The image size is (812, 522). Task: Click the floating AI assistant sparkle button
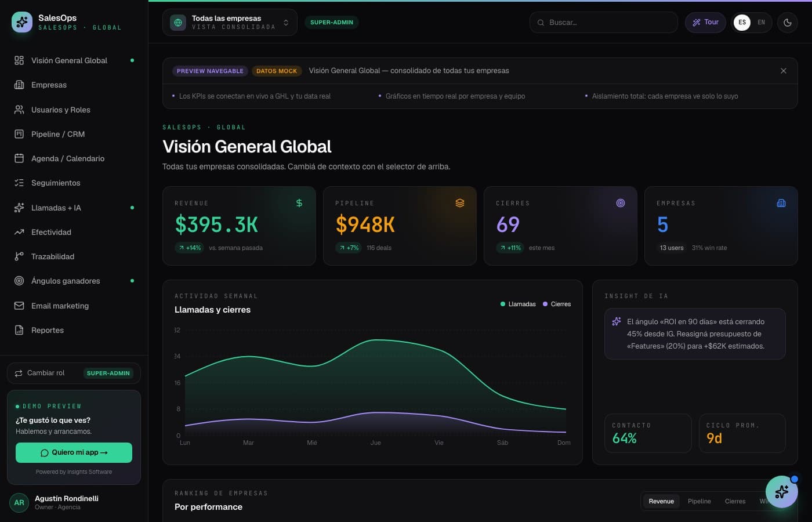[x=781, y=492]
